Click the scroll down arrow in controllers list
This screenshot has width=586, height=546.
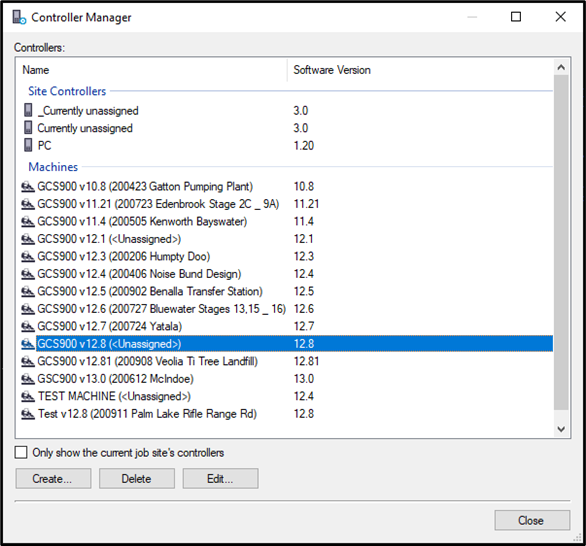(561, 429)
